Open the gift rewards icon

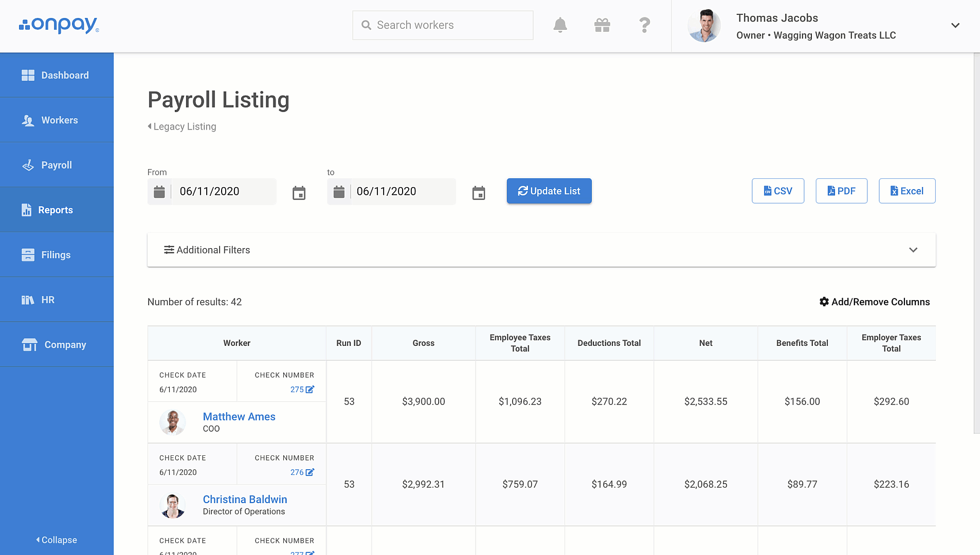point(602,25)
